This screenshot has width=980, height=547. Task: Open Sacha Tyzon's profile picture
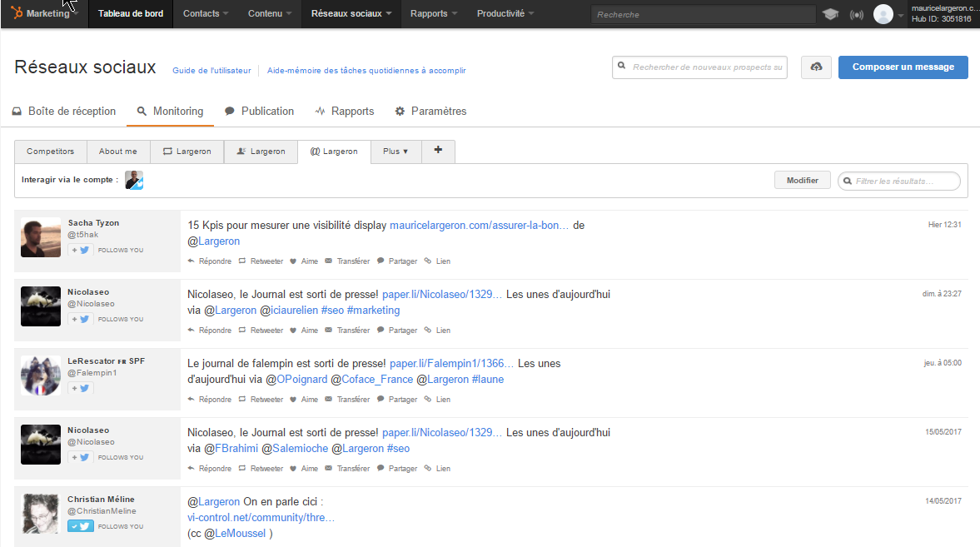[41, 237]
